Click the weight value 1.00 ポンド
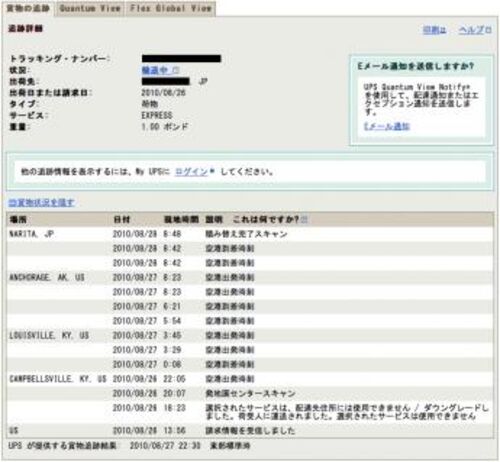The width and height of the screenshot is (500, 462). coord(165,127)
